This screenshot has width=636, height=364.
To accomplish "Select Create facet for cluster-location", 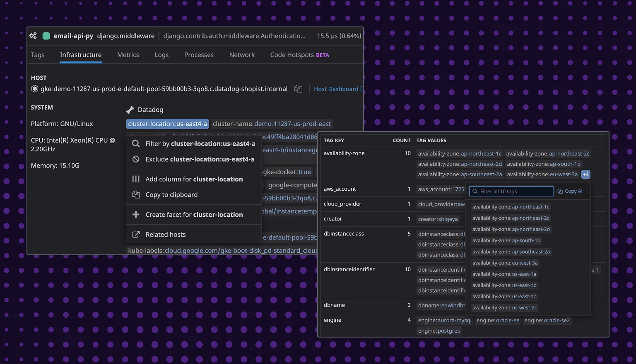I will [194, 215].
